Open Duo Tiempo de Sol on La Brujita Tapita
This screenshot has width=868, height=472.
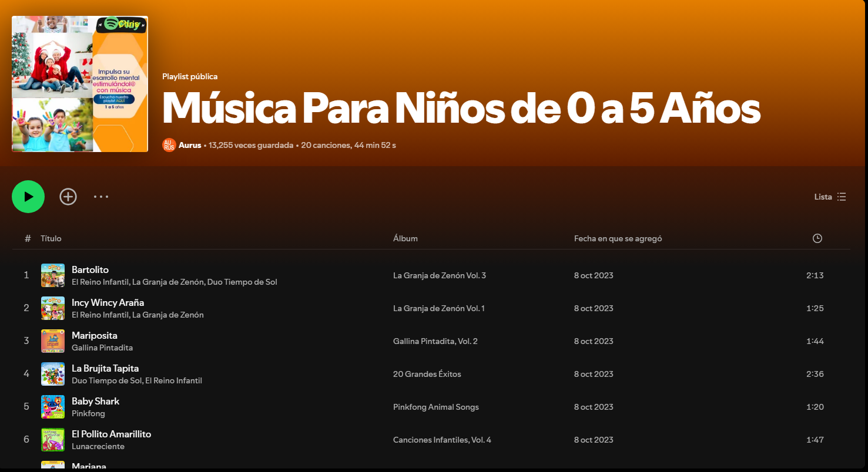coord(106,380)
